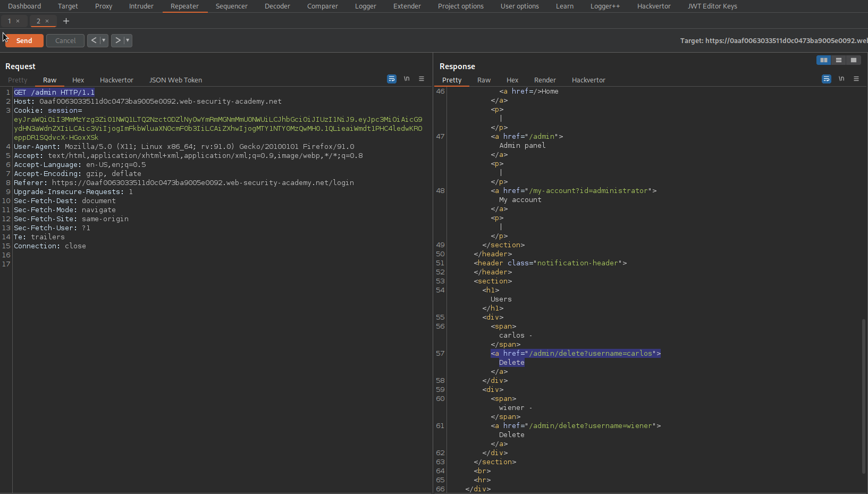The image size is (868, 494).
Task: Open Request Hackvertor view
Action: click(x=116, y=80)
